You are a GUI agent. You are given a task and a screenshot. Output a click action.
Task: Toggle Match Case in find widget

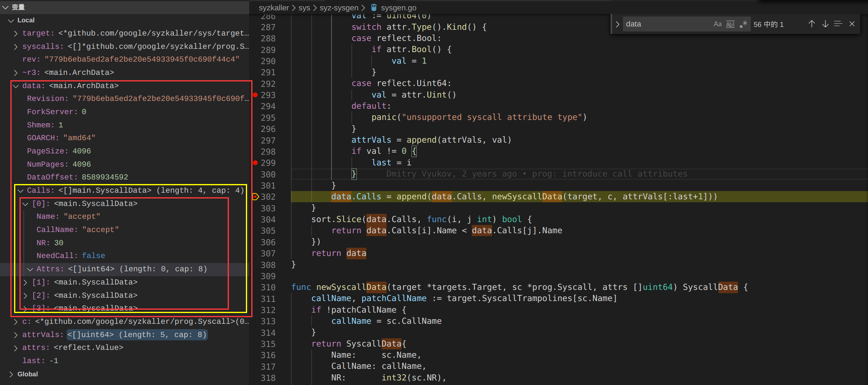click(x=717, y=24)
